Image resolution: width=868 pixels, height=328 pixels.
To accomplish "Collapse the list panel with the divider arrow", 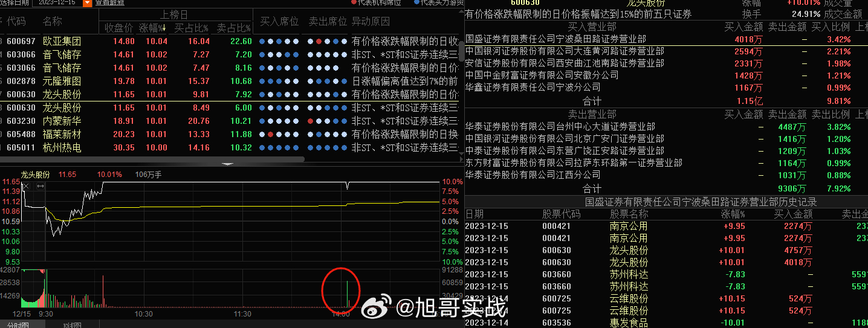I will [227, 164].
